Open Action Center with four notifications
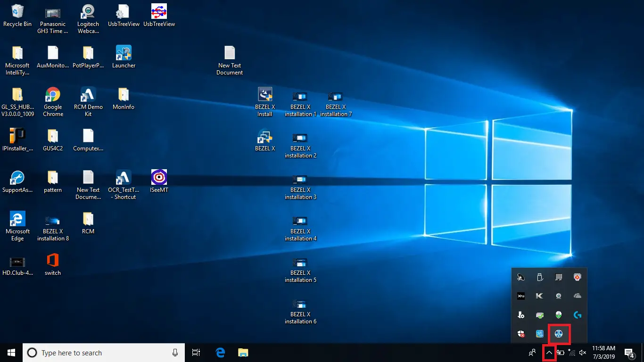 pyautogui.click(x=628, y=353)
